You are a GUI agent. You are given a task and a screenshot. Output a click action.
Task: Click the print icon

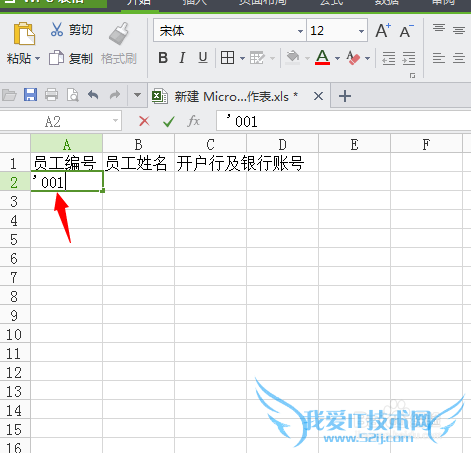(51, 95)
